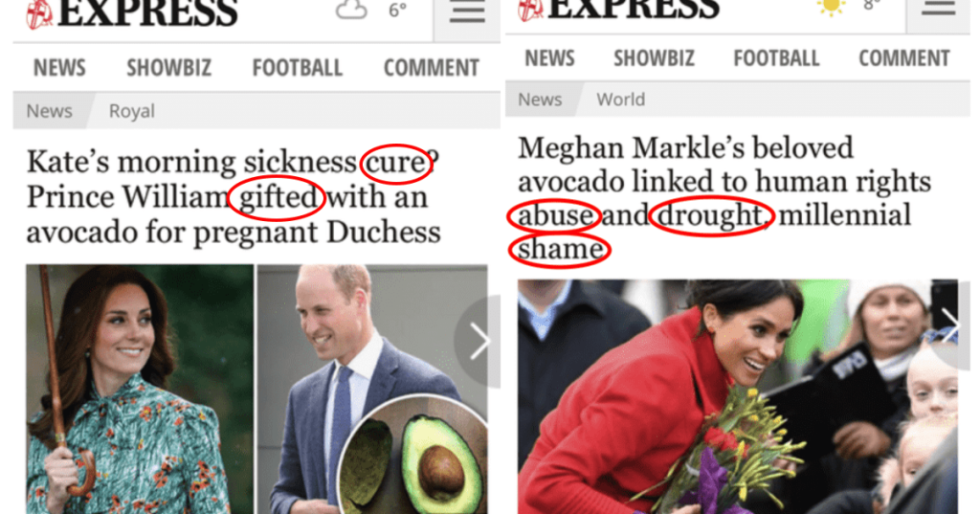The image size is (980, 514).
Task: Click the sunny weather icon
Action: click(832, 8)
